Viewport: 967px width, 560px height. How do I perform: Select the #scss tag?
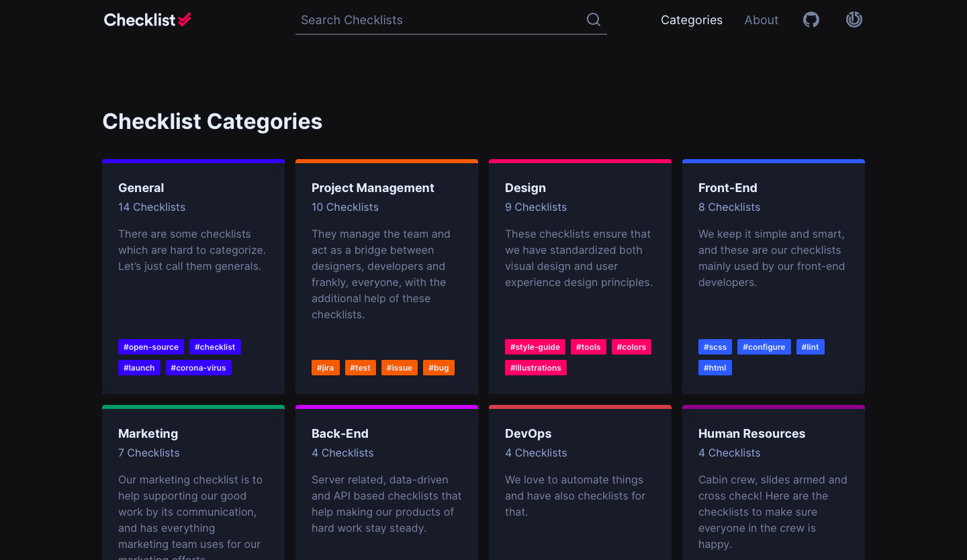pyautogui.click(x=715, y=347)
